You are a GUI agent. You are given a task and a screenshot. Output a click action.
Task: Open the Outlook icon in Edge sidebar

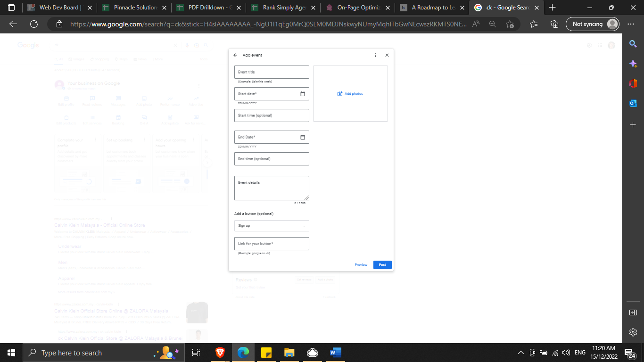coord(633,103)
